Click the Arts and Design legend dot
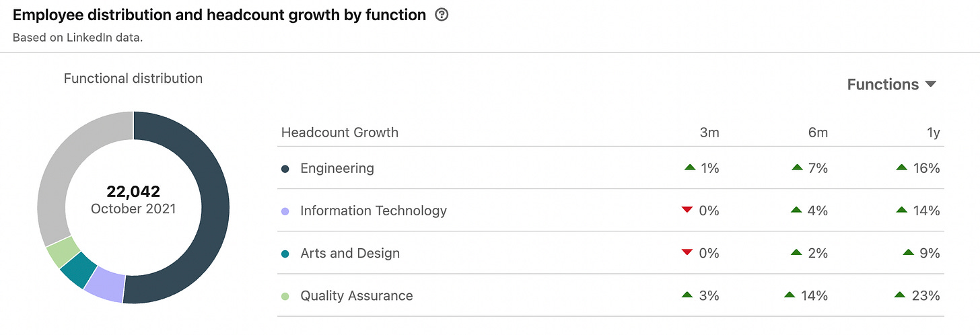980x335 pixels. (x=285, y=254)
